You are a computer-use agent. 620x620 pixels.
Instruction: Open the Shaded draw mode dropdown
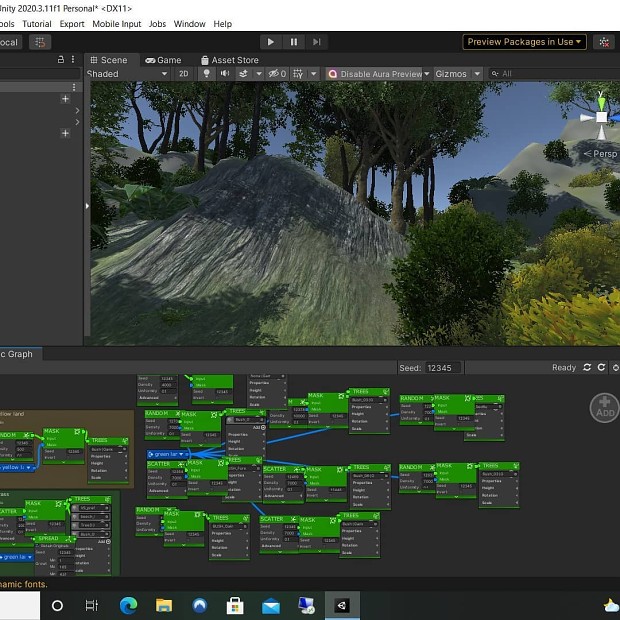tap(127, 74)
